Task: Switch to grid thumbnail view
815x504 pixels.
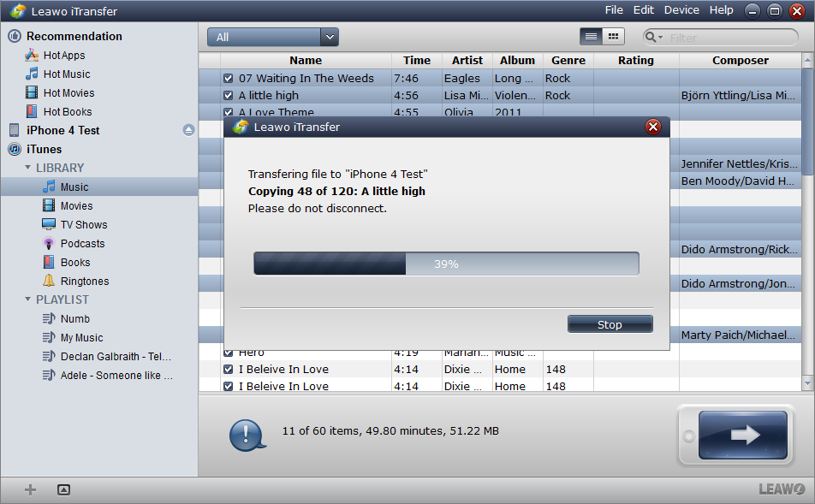Action: (x=613, y=37)
